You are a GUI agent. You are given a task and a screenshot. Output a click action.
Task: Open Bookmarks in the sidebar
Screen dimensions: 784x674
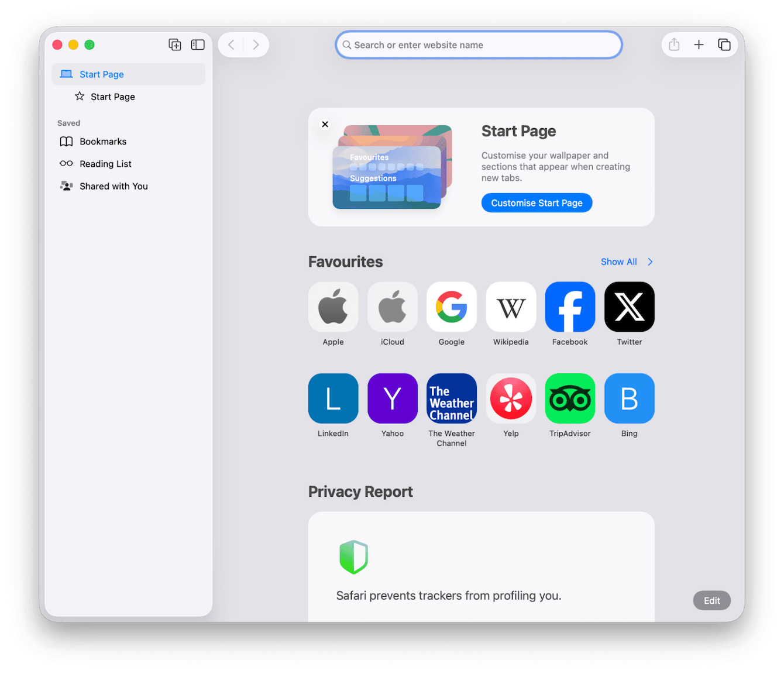click(102, 141)
